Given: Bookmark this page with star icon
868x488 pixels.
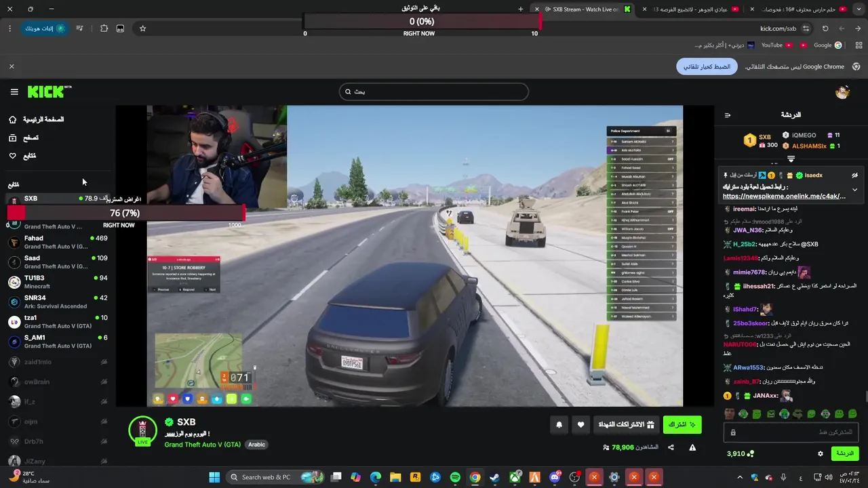Looking at the screenshot, I should pyautogui.click(x=142, y=28).
